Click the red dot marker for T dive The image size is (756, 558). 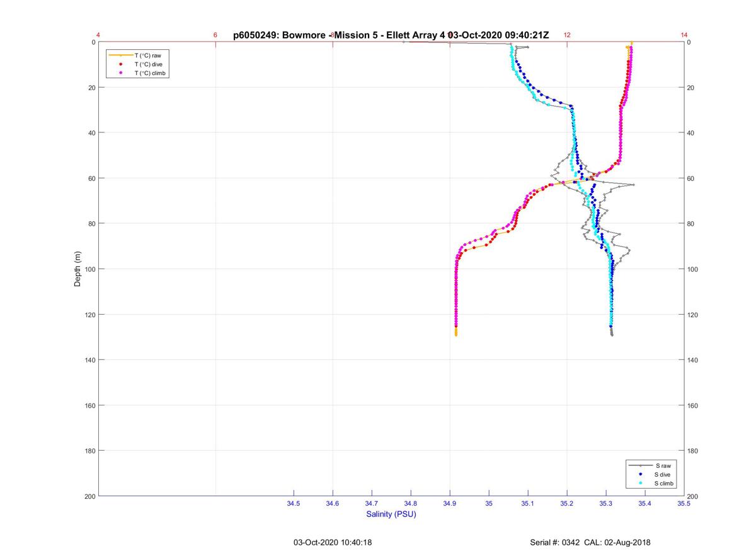120,64
